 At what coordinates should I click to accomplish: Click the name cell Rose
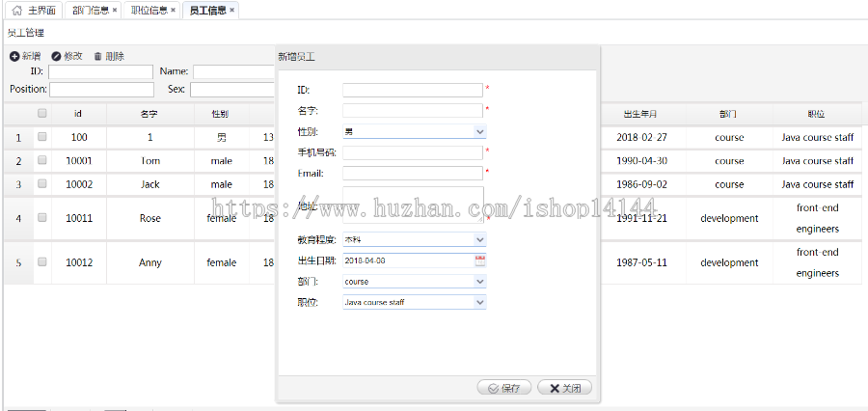[150, 218]
